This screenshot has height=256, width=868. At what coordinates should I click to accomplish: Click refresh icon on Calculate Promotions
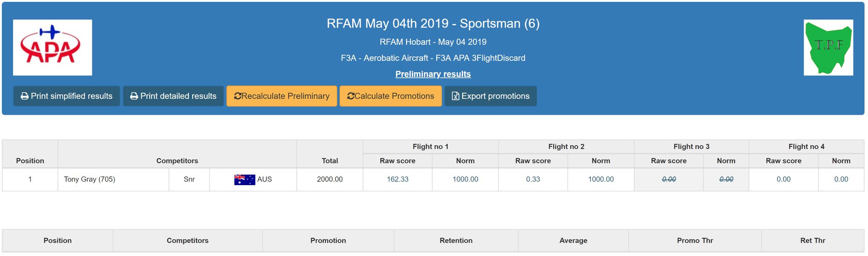click(x=351, y=96)
